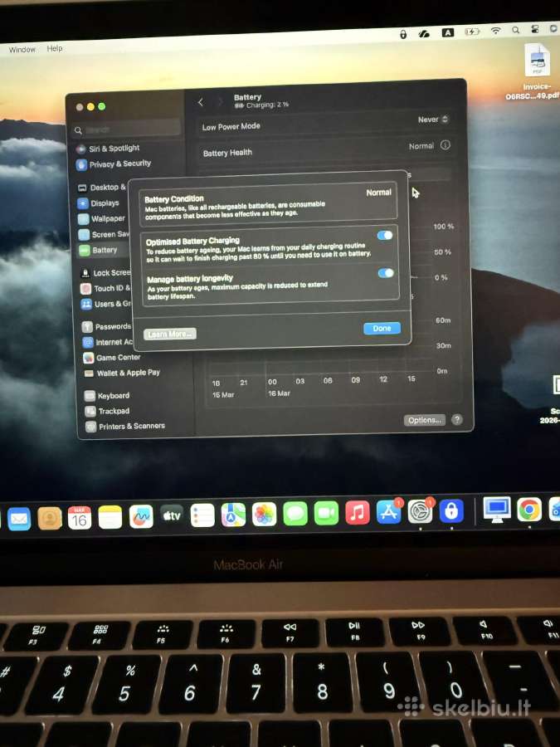The image size is (560, 747).
Task: Open App Store from the Dock
Action: pyautogui.click(x=389, y=512)
